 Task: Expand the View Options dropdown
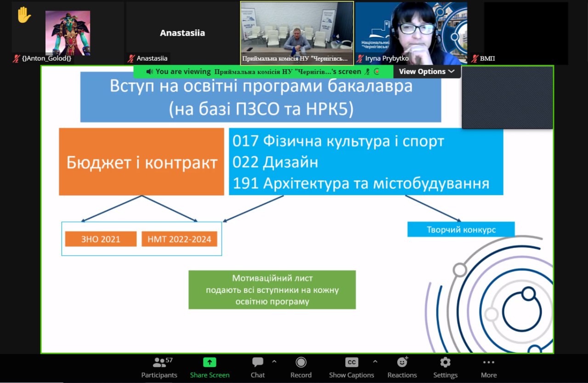(427, 71)
